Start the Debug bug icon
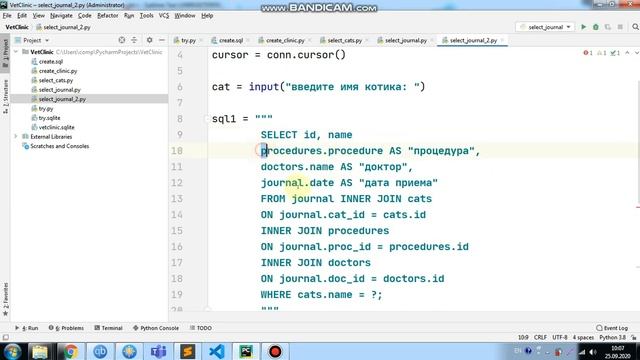 tap(596, 27)
